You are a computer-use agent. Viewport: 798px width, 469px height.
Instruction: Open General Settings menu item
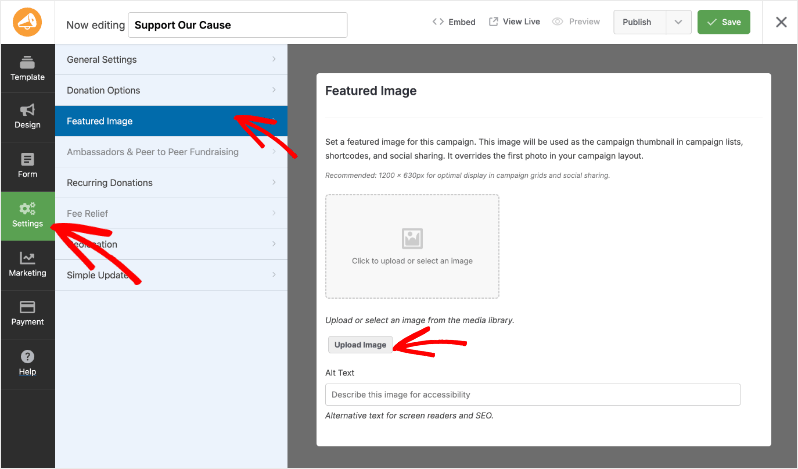(x=171, y=60)
